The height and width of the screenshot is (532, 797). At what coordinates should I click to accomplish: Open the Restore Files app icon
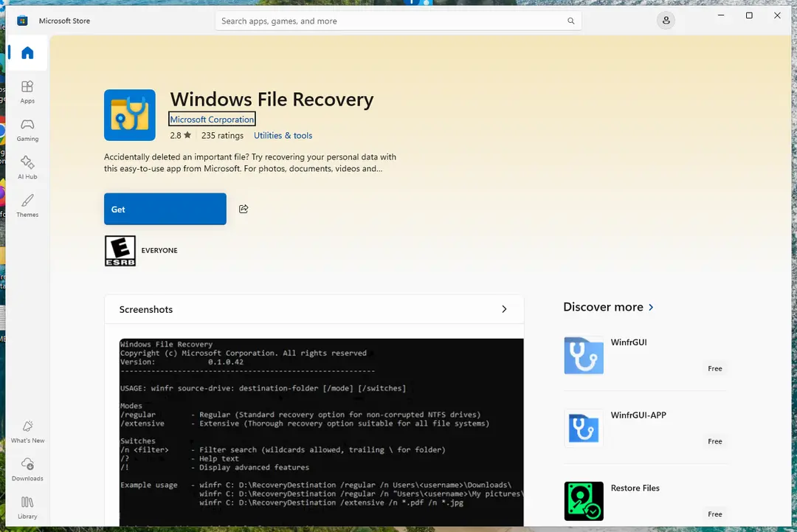(584, 501)
